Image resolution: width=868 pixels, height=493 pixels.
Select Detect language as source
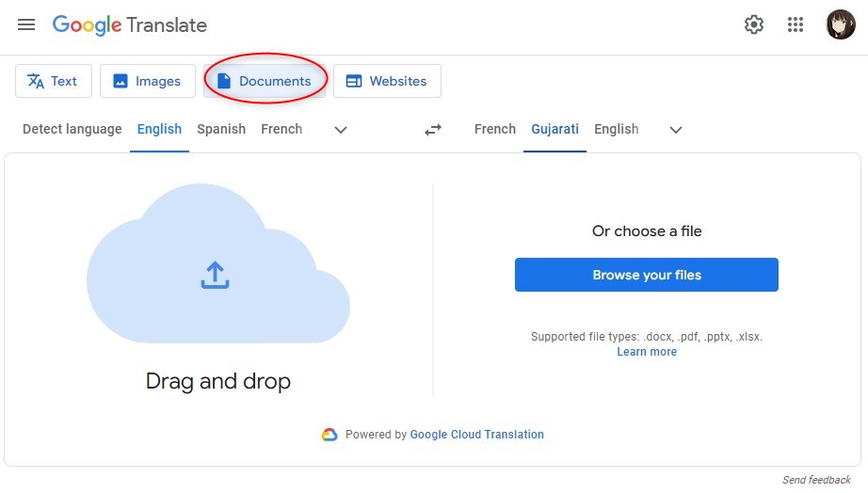point(72,129)
